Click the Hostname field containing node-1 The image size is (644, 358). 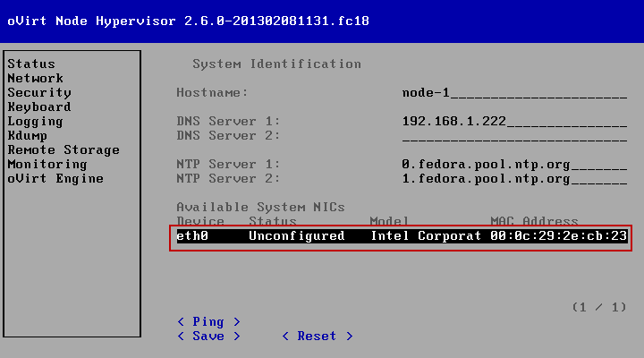click(514, 93)
